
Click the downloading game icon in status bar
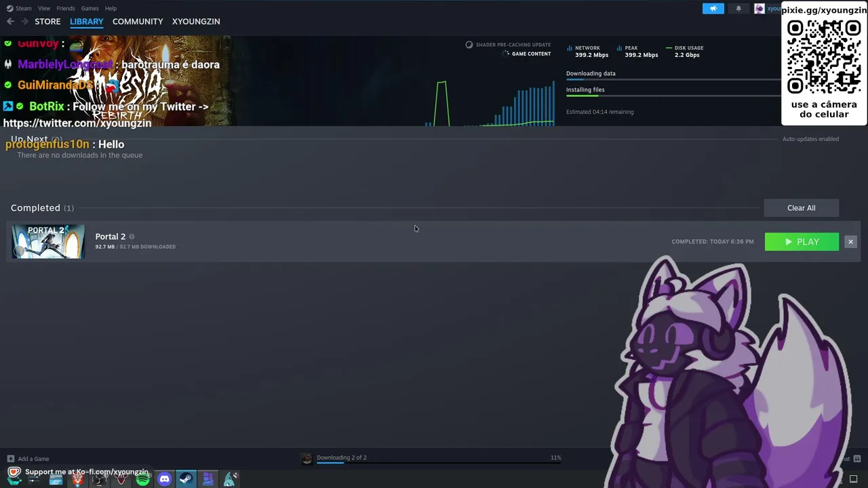tap(307, 459)
